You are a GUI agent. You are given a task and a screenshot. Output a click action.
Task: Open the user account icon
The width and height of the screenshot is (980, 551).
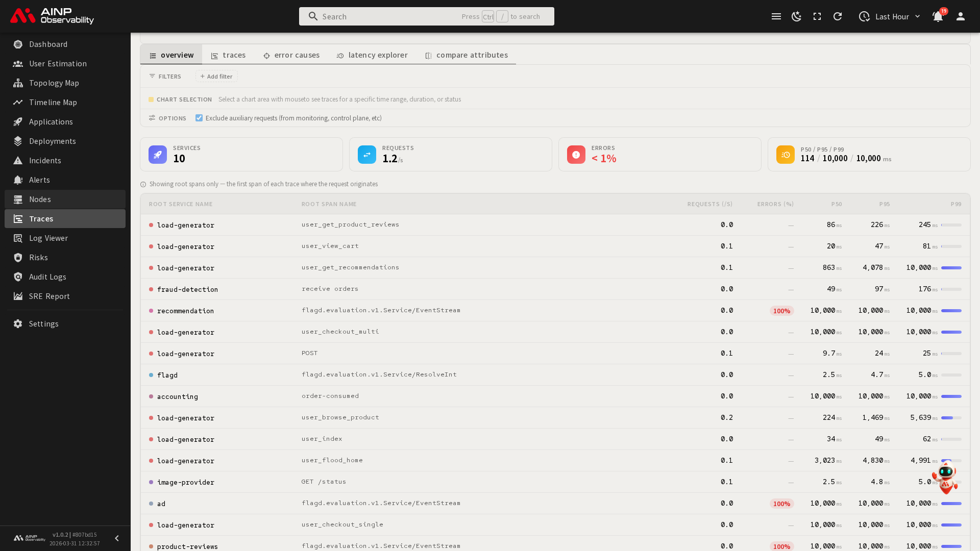(x=961, y=16)
